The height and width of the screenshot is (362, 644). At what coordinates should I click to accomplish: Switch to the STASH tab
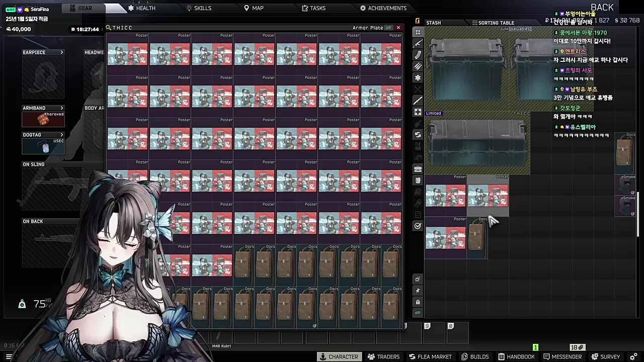433,23
